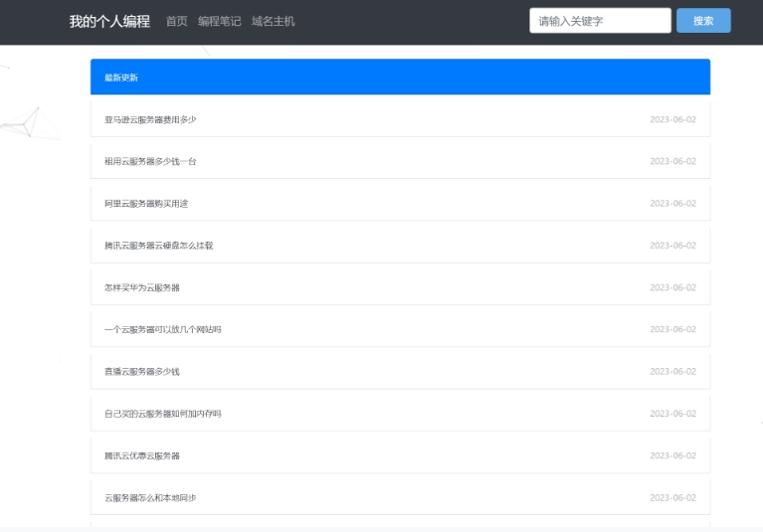Open article 腾讯云优惠云服务器

142,455
